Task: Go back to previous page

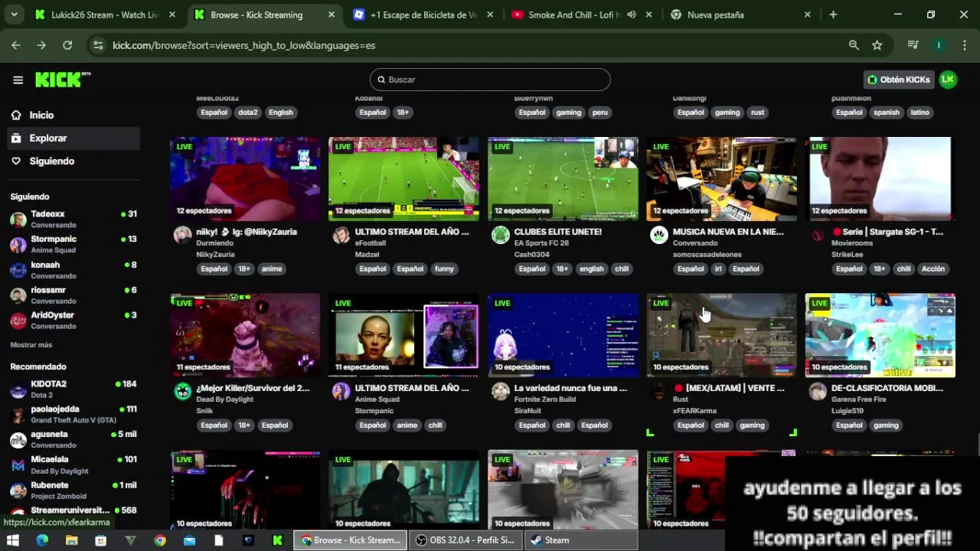Action: pyautogui.click(x=16, y=45)
